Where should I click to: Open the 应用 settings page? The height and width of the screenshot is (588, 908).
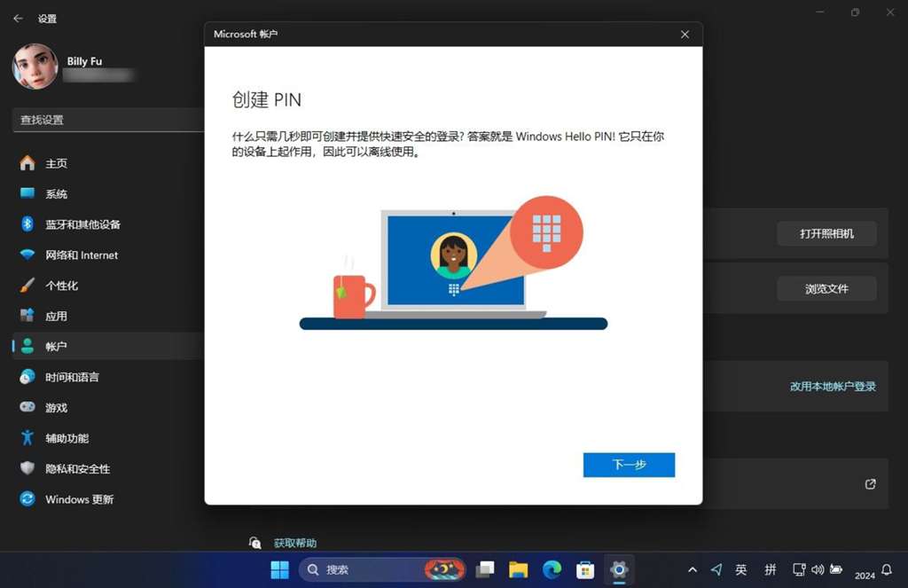point(108,316)
